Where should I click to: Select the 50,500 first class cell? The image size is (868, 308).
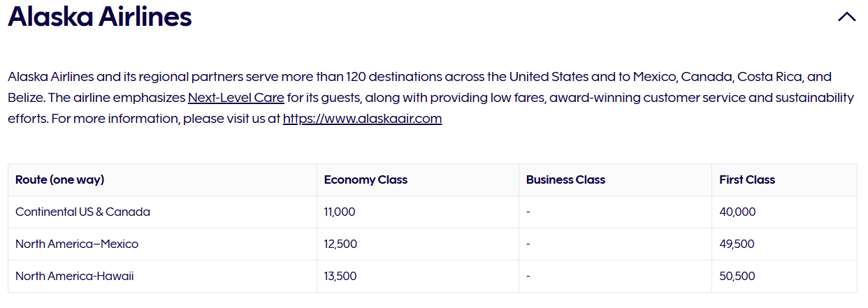coord(784,276)
